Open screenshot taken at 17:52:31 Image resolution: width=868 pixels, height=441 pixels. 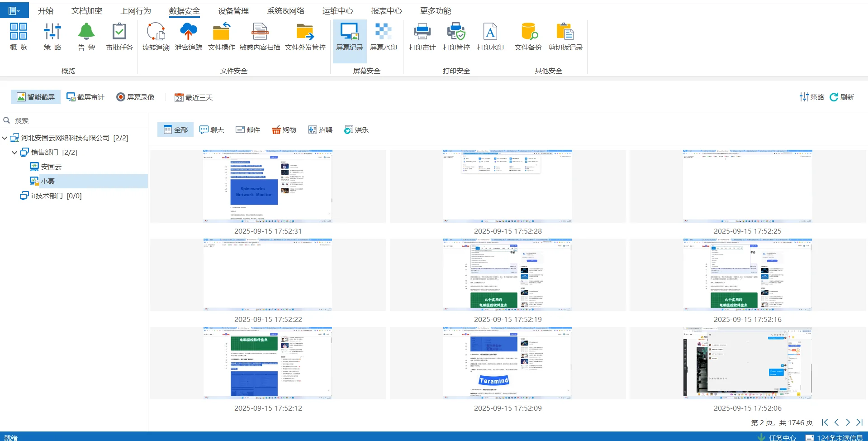coord(268,186)
